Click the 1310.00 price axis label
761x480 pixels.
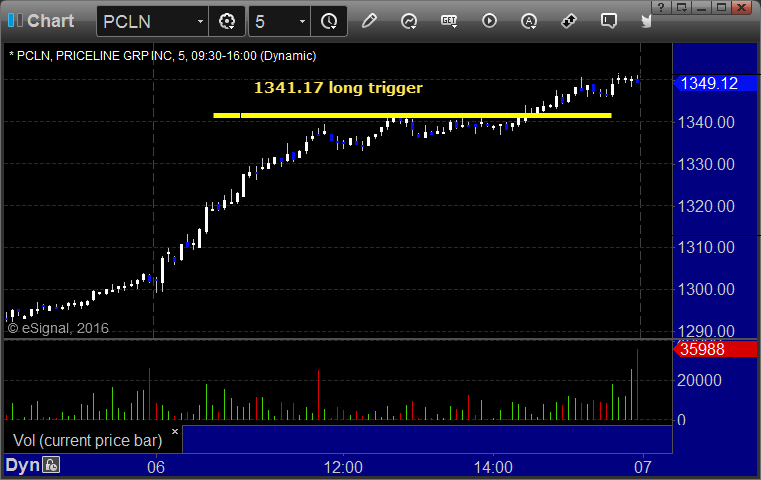tap(706, 248)
